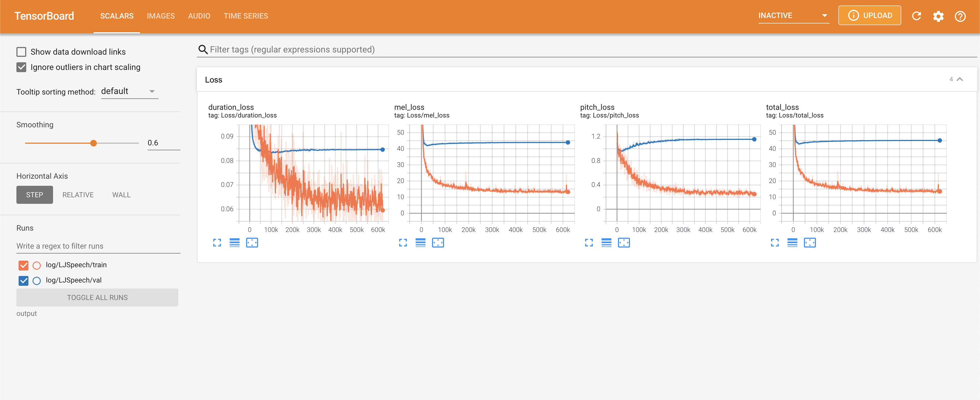Click the TOGGLE ALL RUNS button

(x=97, y=297)
